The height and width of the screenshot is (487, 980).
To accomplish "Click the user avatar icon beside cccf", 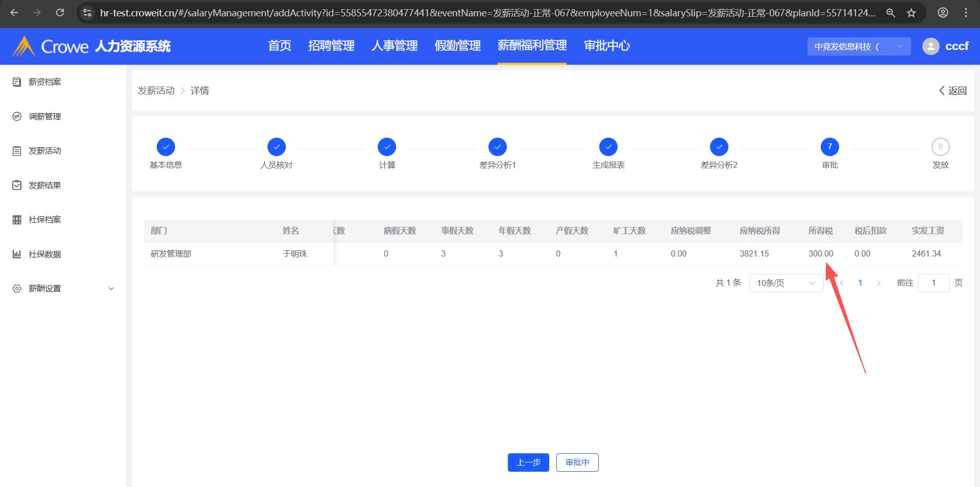I will (x=930, y=46).
